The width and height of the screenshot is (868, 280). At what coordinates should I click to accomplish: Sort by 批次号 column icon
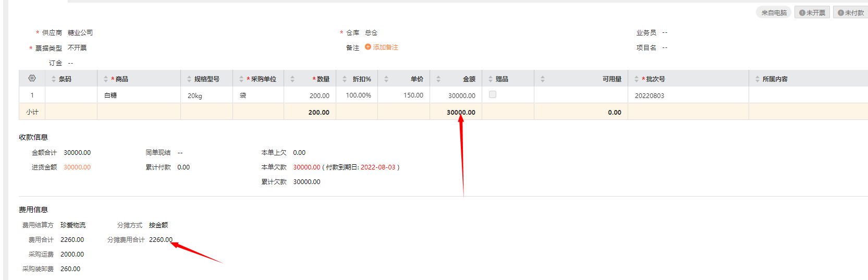tap(637, 79)
